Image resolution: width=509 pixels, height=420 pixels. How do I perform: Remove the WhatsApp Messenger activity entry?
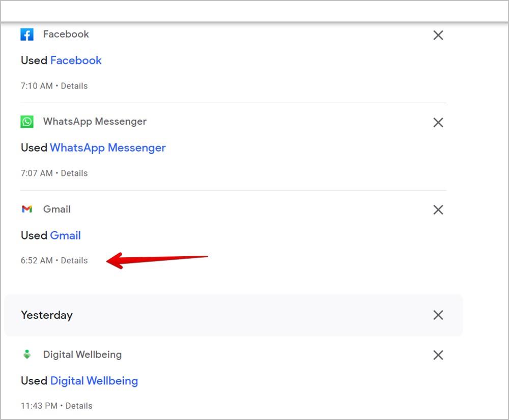(438, 122)
